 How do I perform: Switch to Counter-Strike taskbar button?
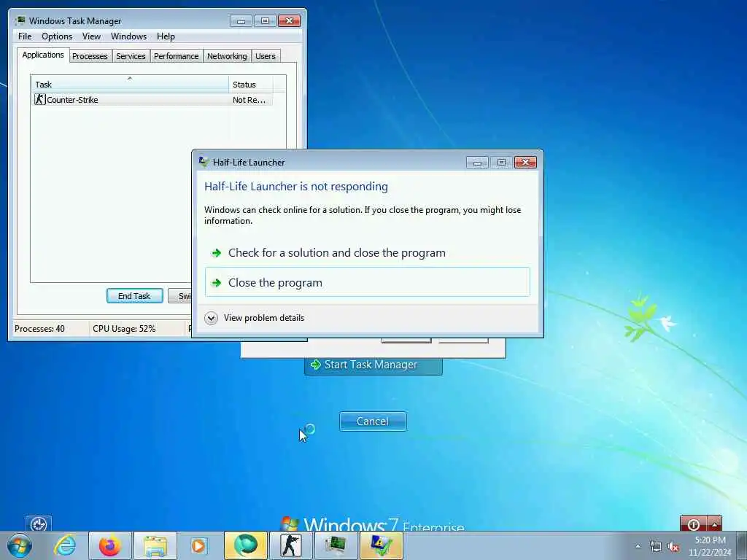coord(290,545)
